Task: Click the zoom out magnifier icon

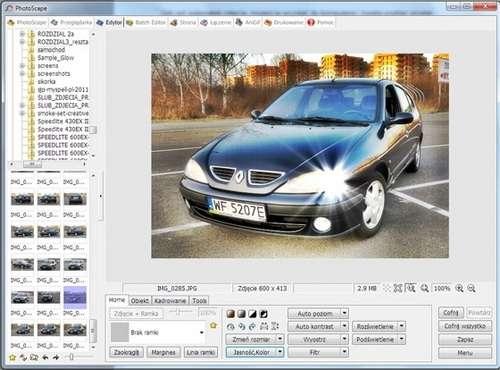Action: 471,288
